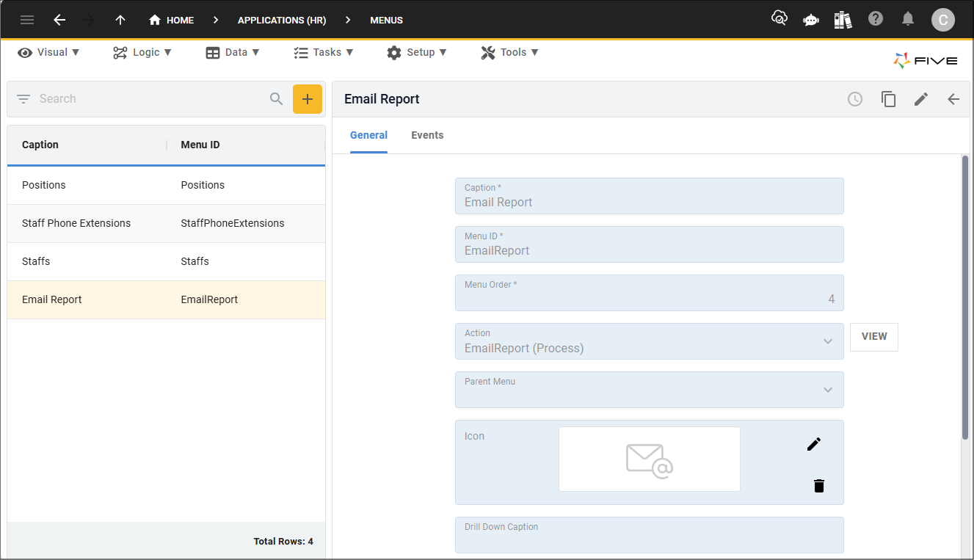Expand the Action dropdown
This screenshot has width=974, height=560.
point(828,341)
